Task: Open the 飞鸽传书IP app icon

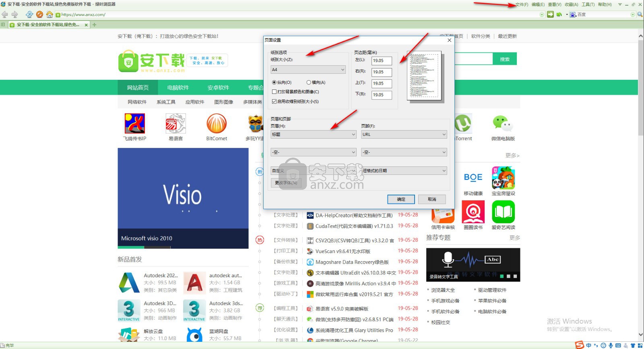Action: pyautogui.click(x=134, y=123)
